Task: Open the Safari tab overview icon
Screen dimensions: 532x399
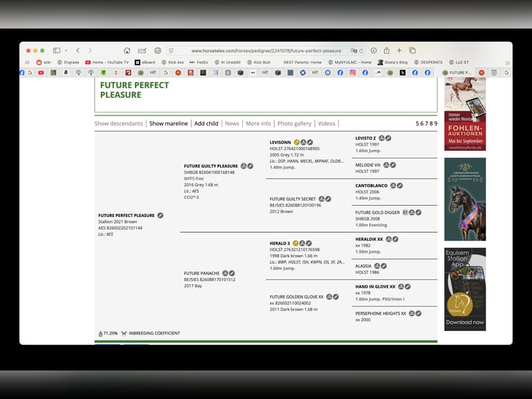Action: (x=412, y=51)
